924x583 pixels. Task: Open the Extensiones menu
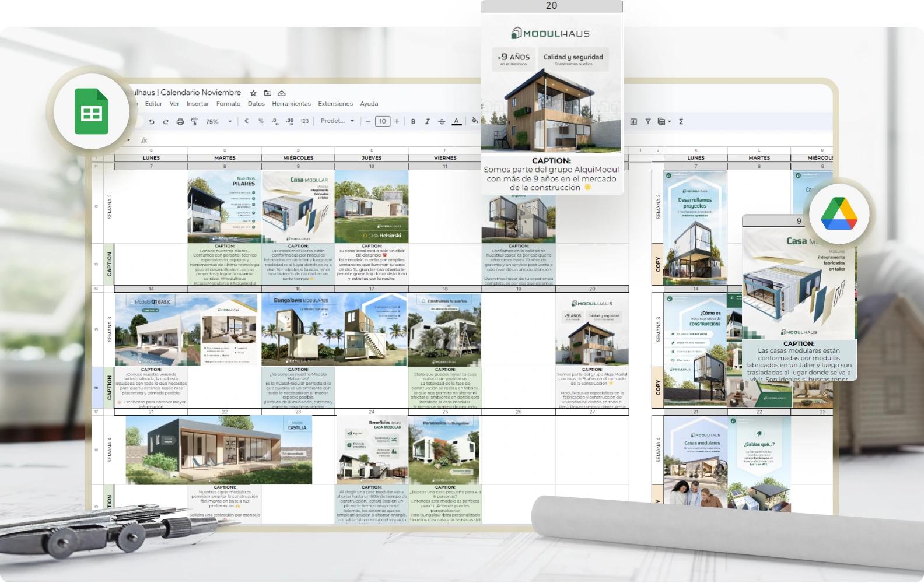[335, 104]
